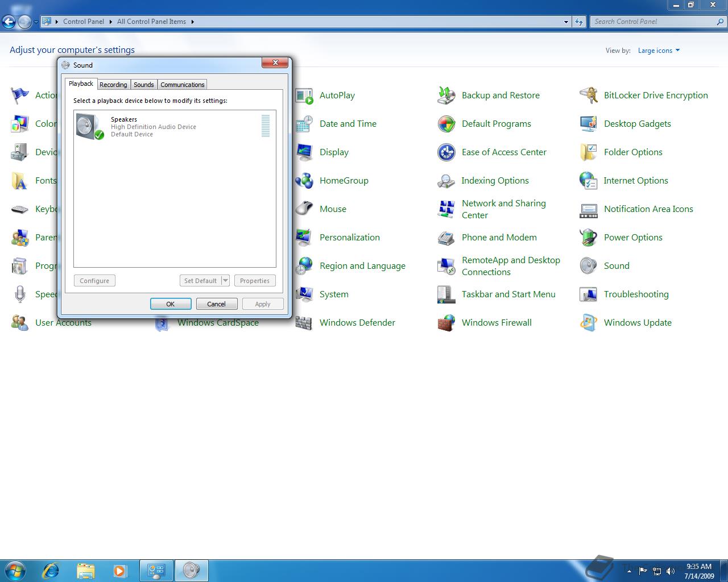Click the Sound taskbar button
This screenshot has height=582, width=728.
click(x=192, y=571)
